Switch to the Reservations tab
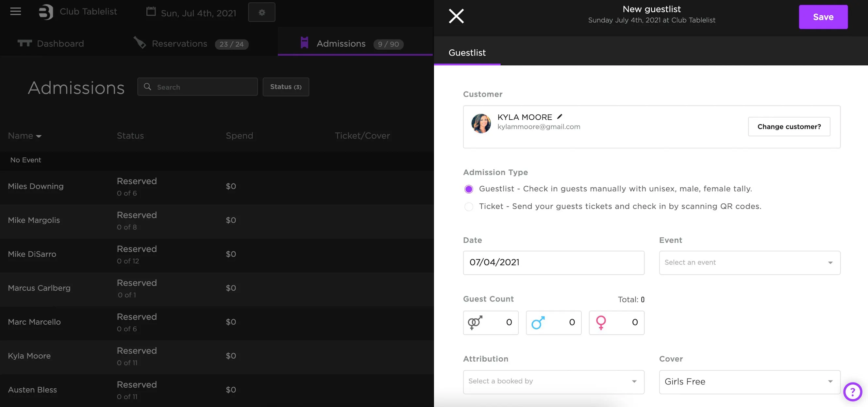This screenshot has width=868, height=407. (179, 44)
